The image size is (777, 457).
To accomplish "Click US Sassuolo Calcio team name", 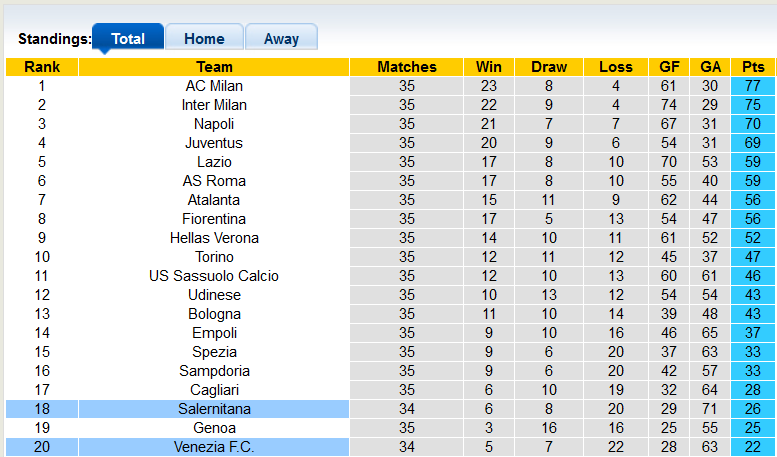I will (x=214, y=276).
